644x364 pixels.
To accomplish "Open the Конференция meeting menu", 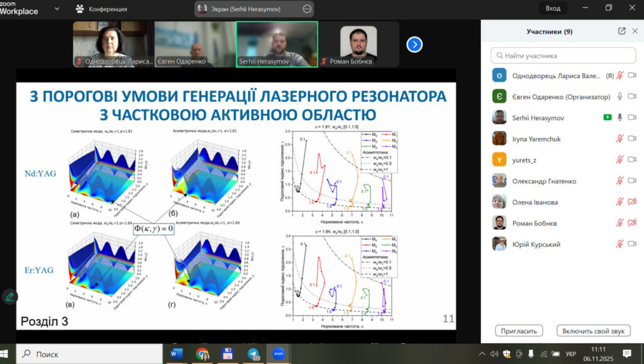I will pyautogui.click(x=101, y=9).
